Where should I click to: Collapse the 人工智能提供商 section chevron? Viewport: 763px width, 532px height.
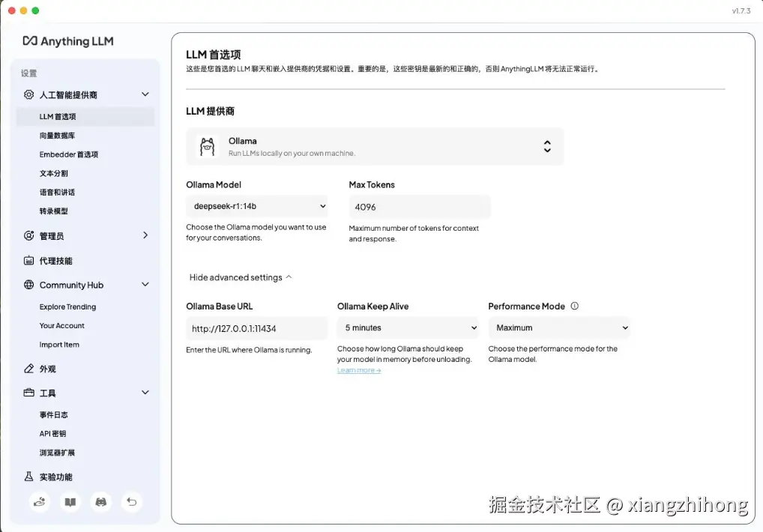click(x=145, y=94)
